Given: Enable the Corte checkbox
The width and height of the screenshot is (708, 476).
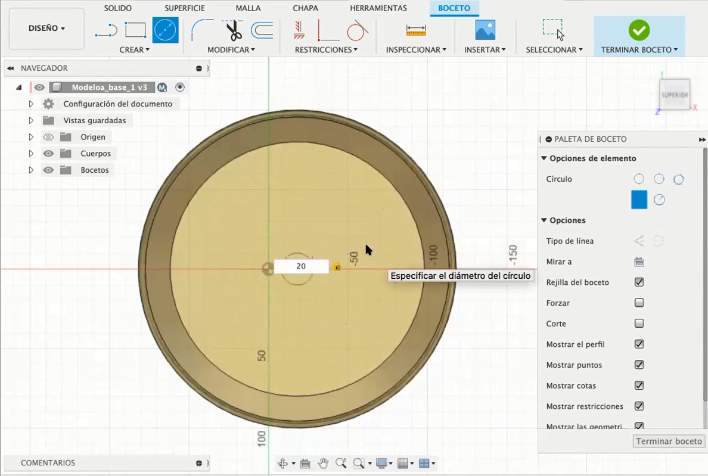Looking at the screenshot, I should point(639,323).
